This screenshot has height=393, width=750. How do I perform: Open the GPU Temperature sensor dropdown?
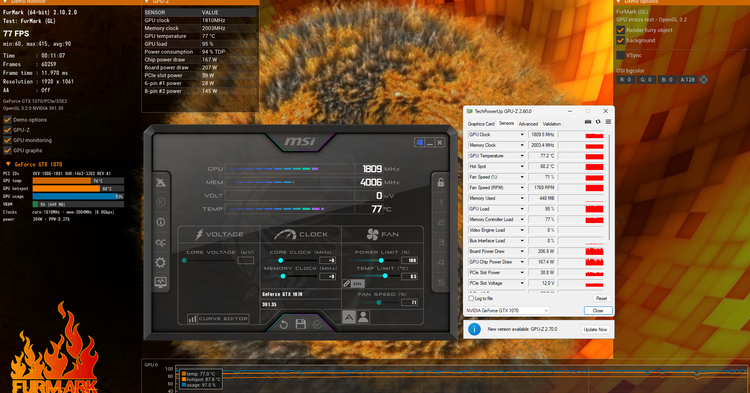522,156
